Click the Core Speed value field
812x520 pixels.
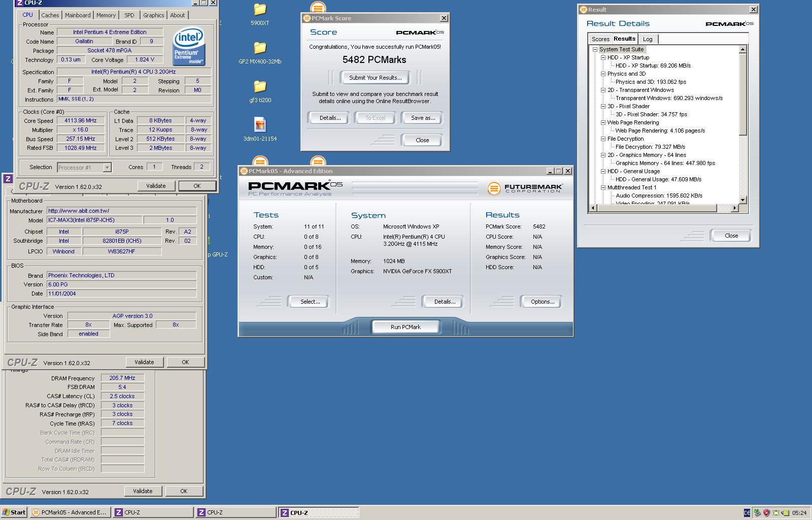pos(81,120)
